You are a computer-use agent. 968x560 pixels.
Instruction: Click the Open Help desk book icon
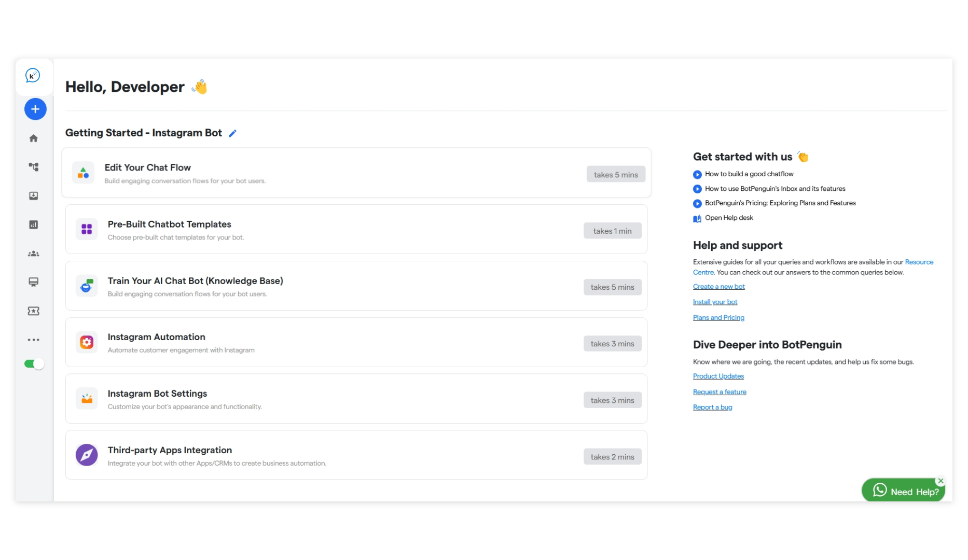tap(697, 219)
